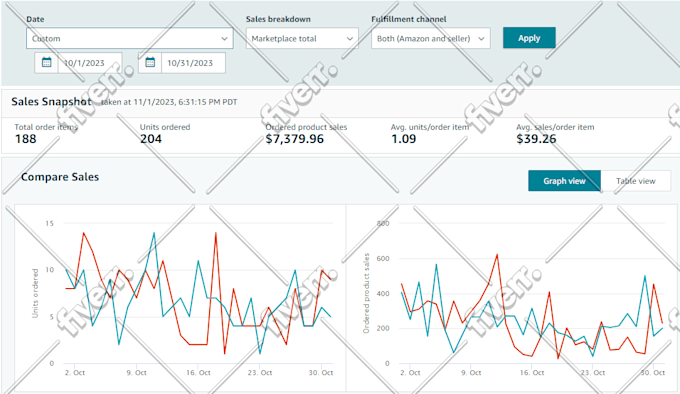Image resolution: width=680 pixels, height=394 pixels.
Task: Click the Units ordered value 204
Action: pyautogui.click(x=151, y=139)
